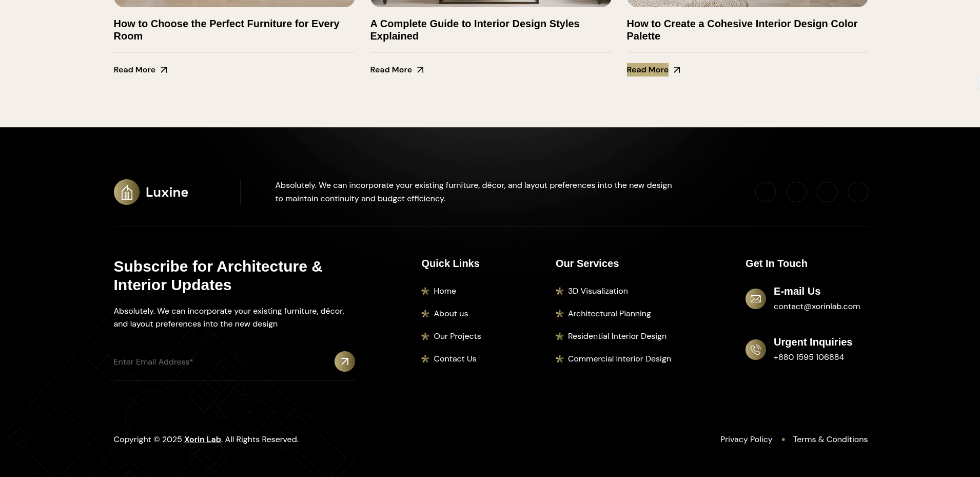Open Commercial Interior Design service
This screenshot has width=980, height=477.
coord(619,359)
